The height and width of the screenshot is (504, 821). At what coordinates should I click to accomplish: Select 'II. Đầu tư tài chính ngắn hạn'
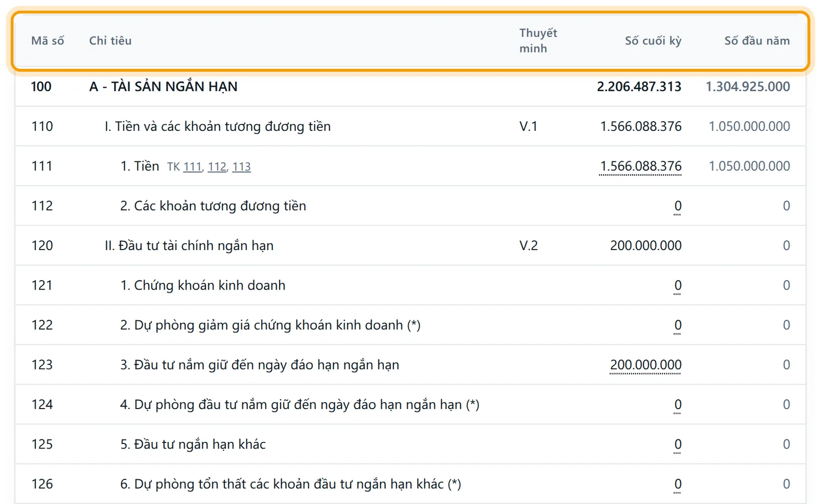point(189,246)
